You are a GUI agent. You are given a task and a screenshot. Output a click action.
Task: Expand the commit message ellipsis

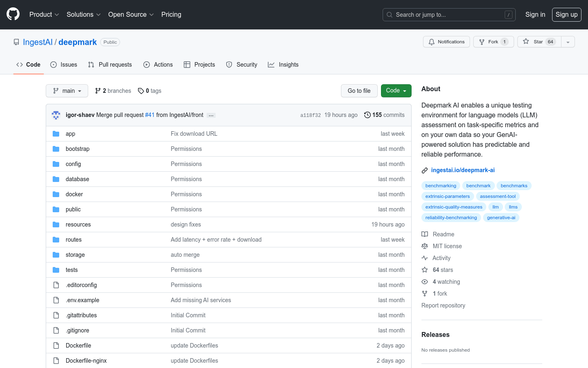[x=211, y=115]
